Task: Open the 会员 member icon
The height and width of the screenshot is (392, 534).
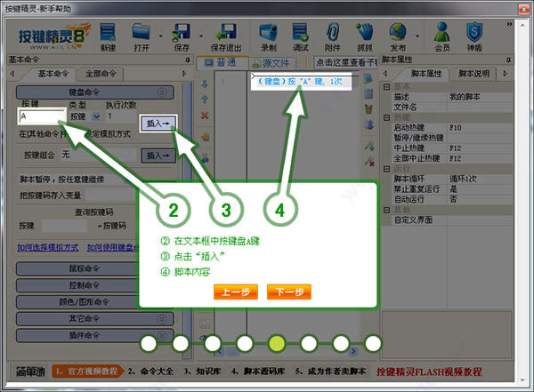Action: [442, 37]
